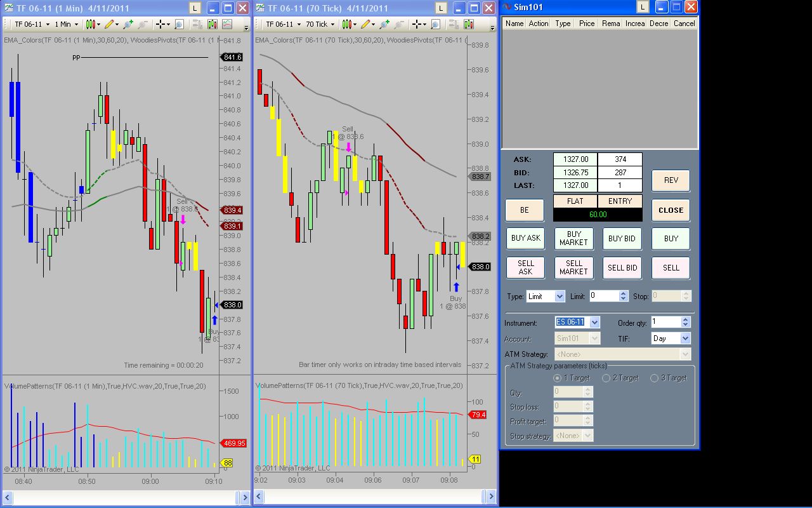Click the BUY ASK button
The image size is (812, 508).
point(525,239)
